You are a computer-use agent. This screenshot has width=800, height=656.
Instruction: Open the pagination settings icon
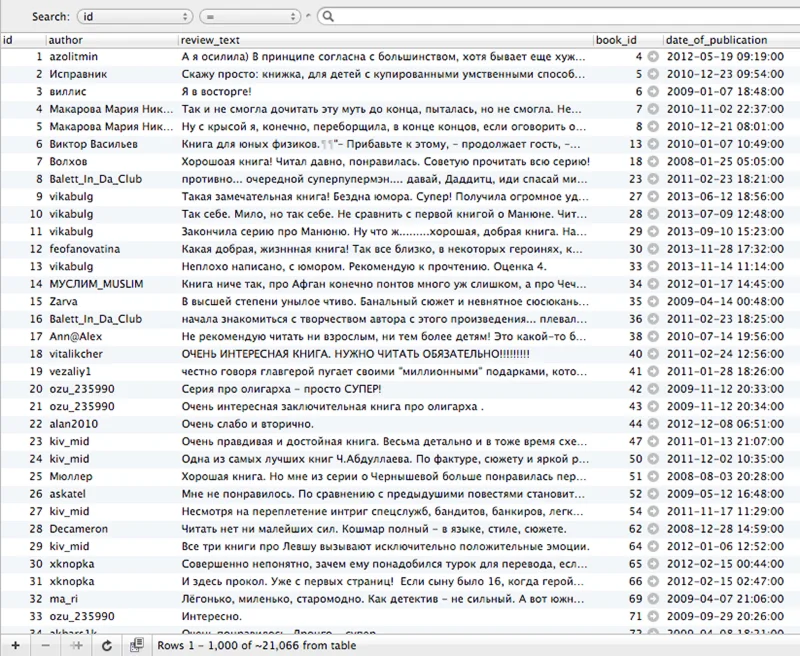click(137, 645)
